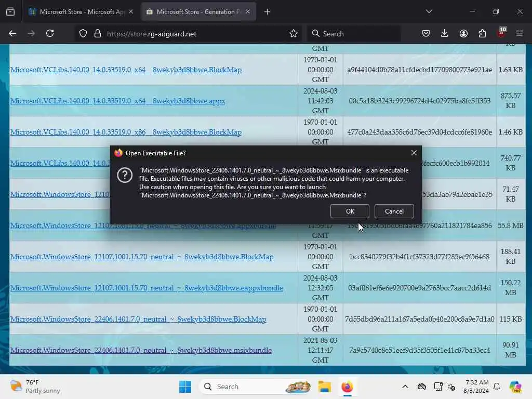Click the 150.22 MB size cell

tap(510, 288)
